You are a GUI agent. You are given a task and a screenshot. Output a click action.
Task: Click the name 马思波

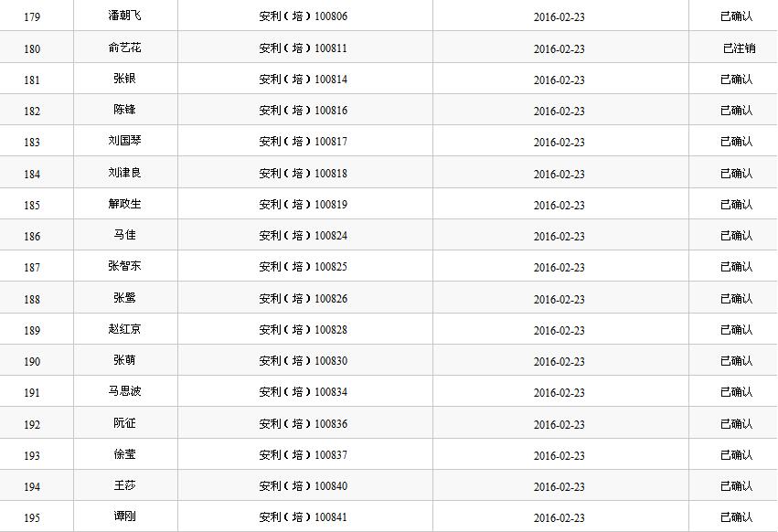tap(124, 392)
